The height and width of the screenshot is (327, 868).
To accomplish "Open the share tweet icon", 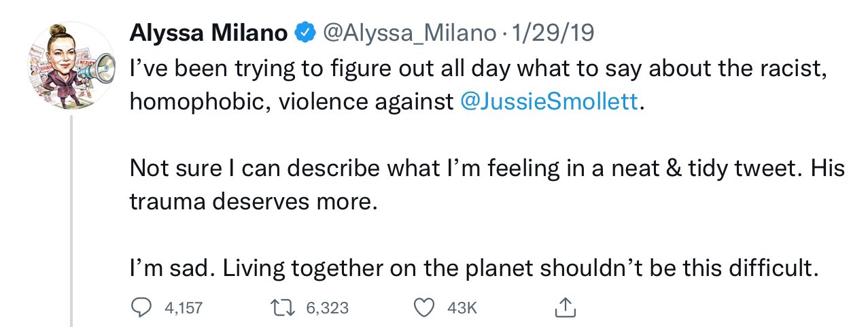I will [565, 309].
